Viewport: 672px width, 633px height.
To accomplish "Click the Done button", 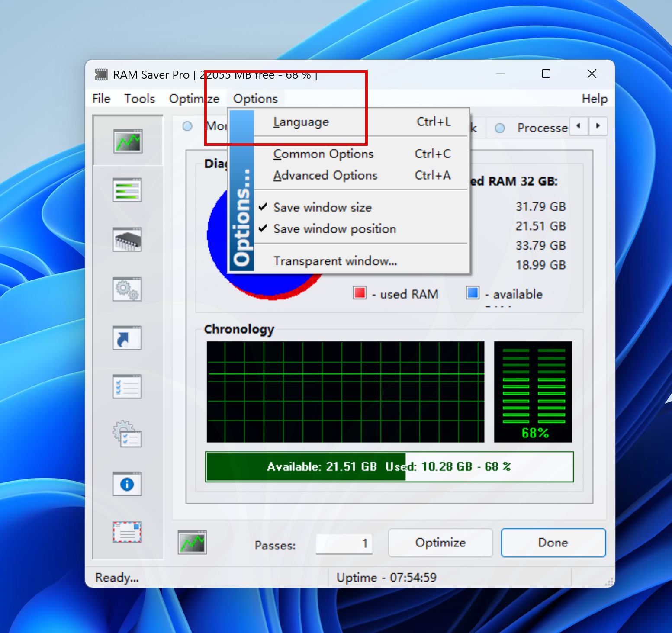I will (x=553, y=543).
